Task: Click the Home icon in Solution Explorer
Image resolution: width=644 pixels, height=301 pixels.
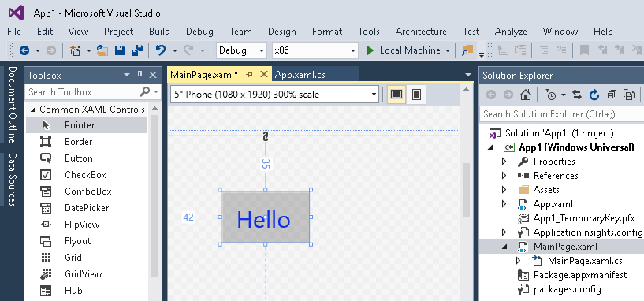Action: (x=525, y=95)
